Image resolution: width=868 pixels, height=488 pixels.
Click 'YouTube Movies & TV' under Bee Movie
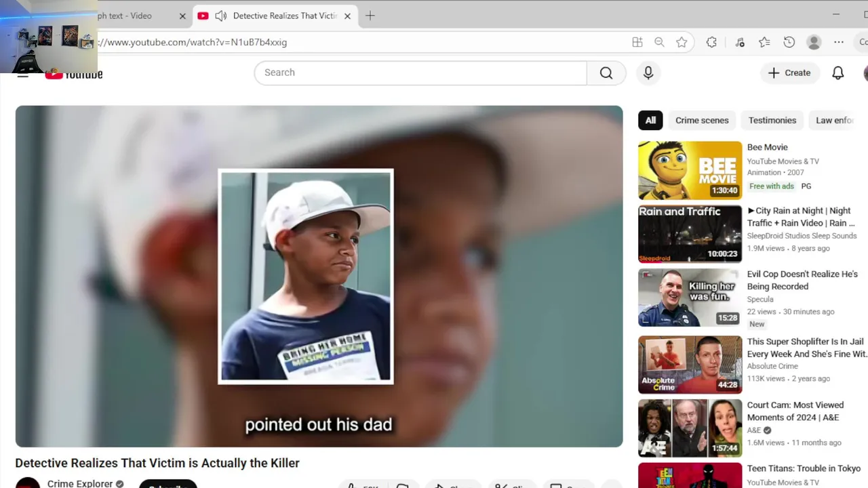click(x=783, y=161)
